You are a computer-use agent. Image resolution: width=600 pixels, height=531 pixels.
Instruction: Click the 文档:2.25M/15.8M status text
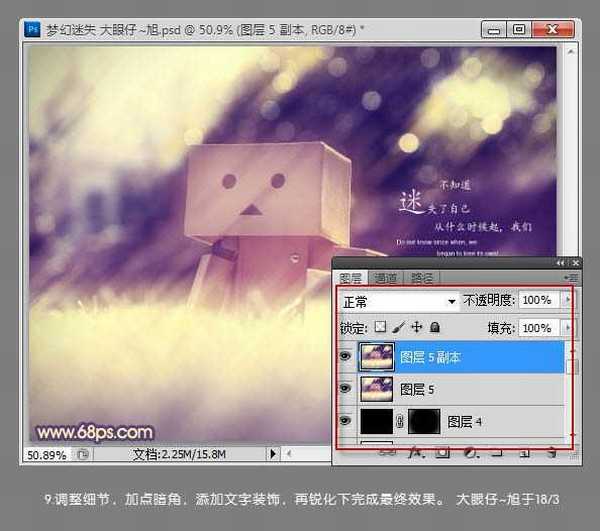179,454
